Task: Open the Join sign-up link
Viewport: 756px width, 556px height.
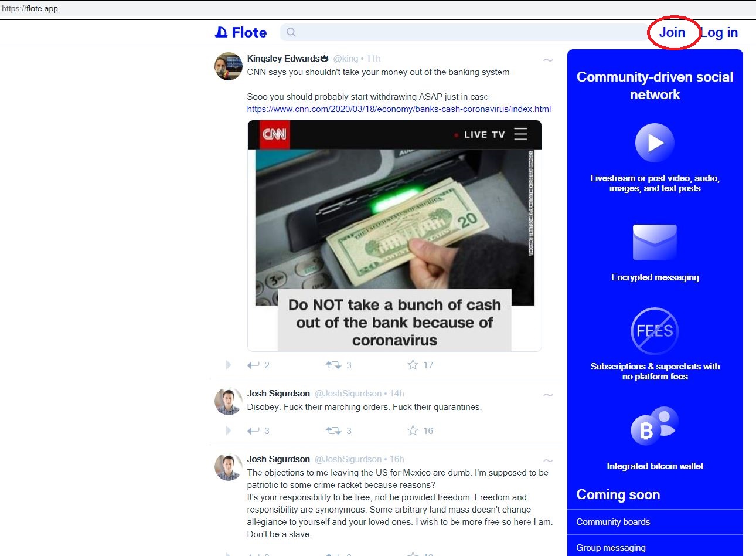Action: tap(672, 32)
